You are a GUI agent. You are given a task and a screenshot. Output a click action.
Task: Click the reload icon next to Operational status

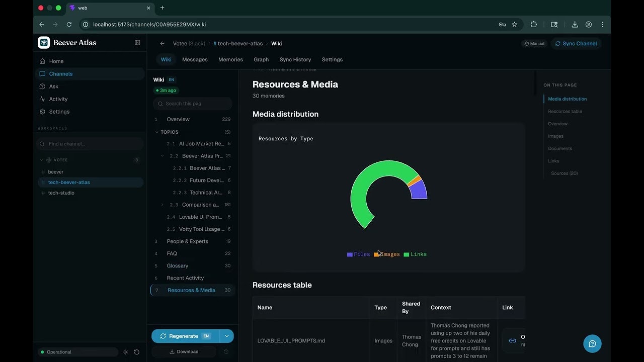point(136,352)
